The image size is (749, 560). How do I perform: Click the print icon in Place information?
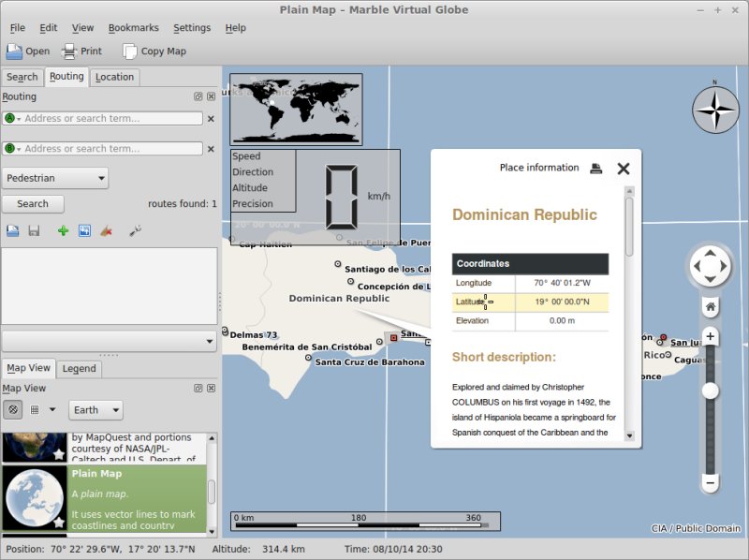pos(595,169)
